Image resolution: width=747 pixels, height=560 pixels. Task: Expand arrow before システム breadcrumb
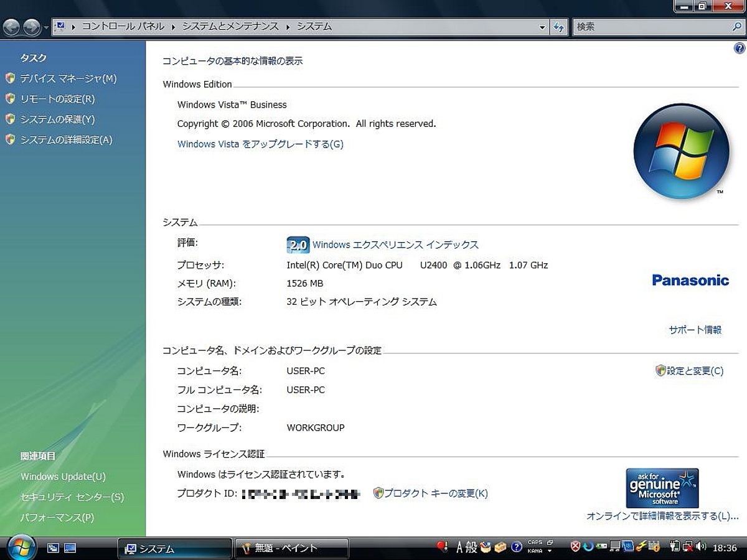[x=288, y=27]
